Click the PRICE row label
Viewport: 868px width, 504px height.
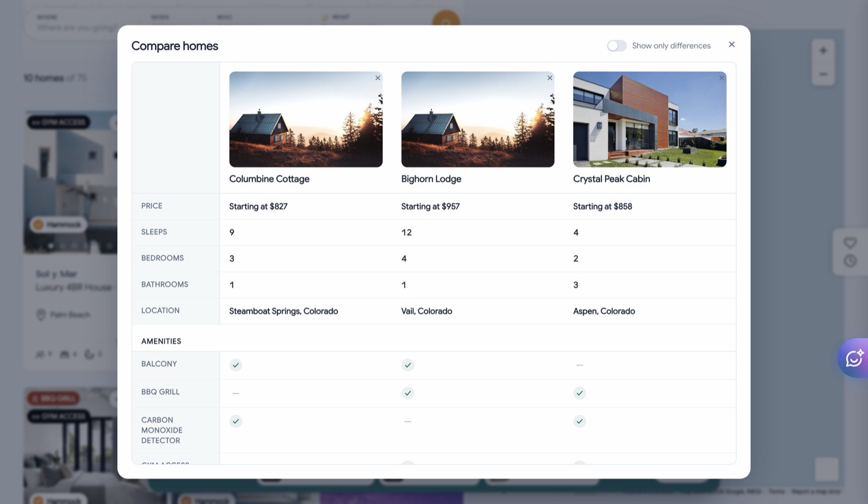pyautogui.click(x=152, y=206)
